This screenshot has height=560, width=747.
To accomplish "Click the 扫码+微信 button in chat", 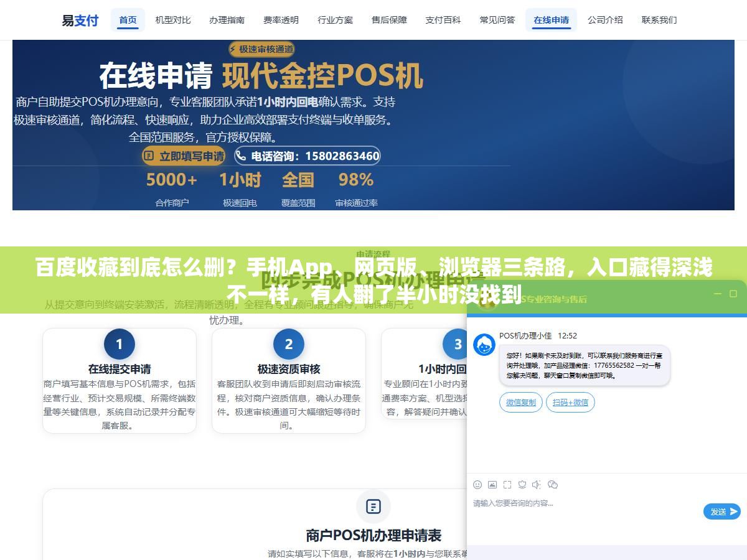I will 571,403.
